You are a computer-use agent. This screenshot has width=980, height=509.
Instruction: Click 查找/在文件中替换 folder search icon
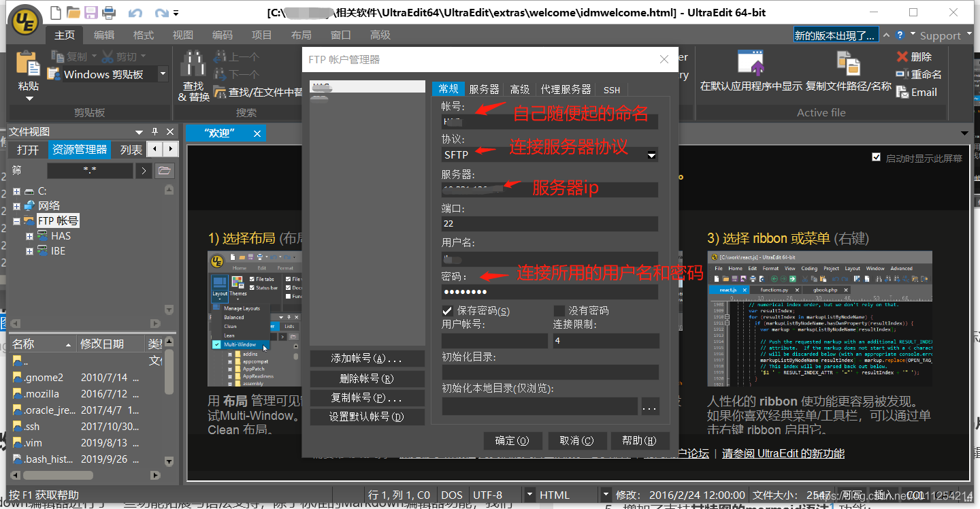coord(220,92)
